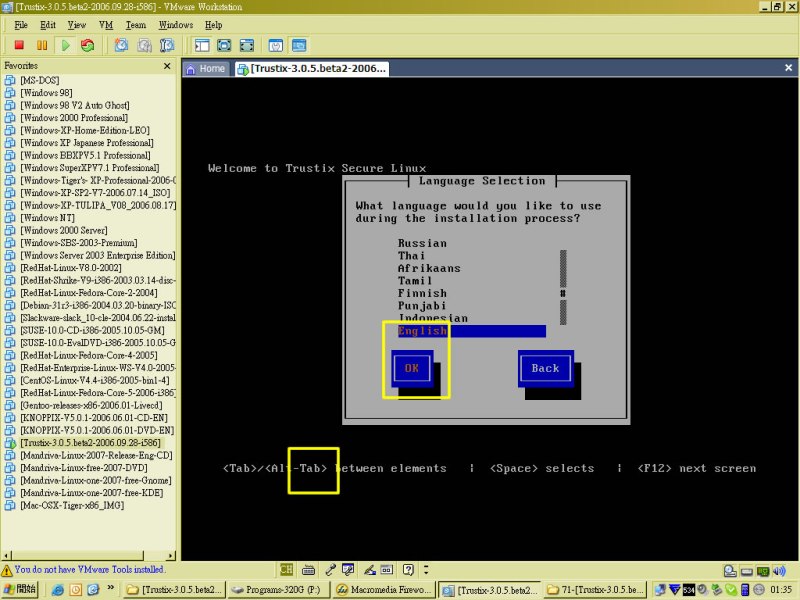This screenshot has height=600, width=800.
Task: Toggle the sidebar show/hide toolbar icon
Action: tap(202, 45)
